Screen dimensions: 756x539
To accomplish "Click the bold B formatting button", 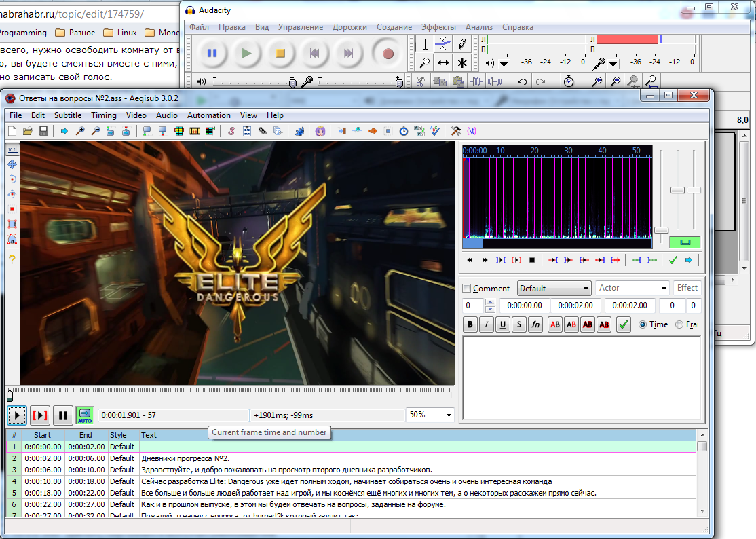I will 470,325.
